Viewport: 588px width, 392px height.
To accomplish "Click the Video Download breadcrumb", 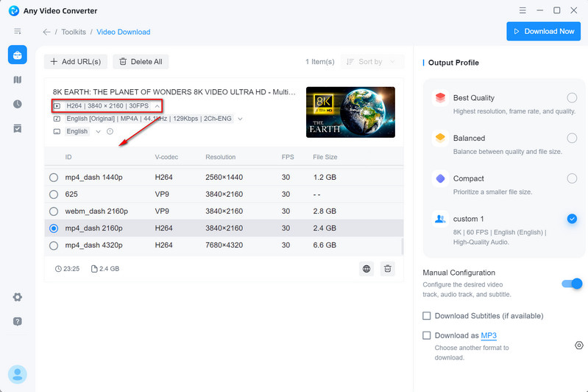I will click(x=124, y=32).
